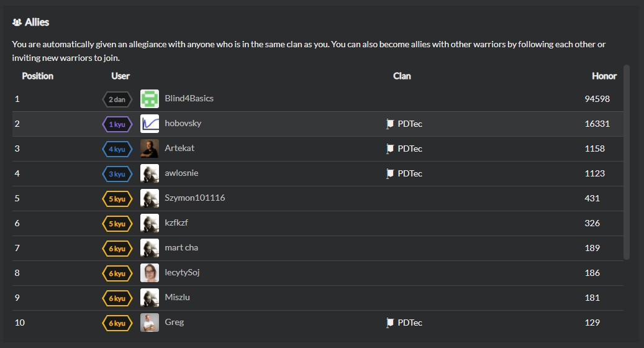Click honor value 431

[x=592, y=198]
